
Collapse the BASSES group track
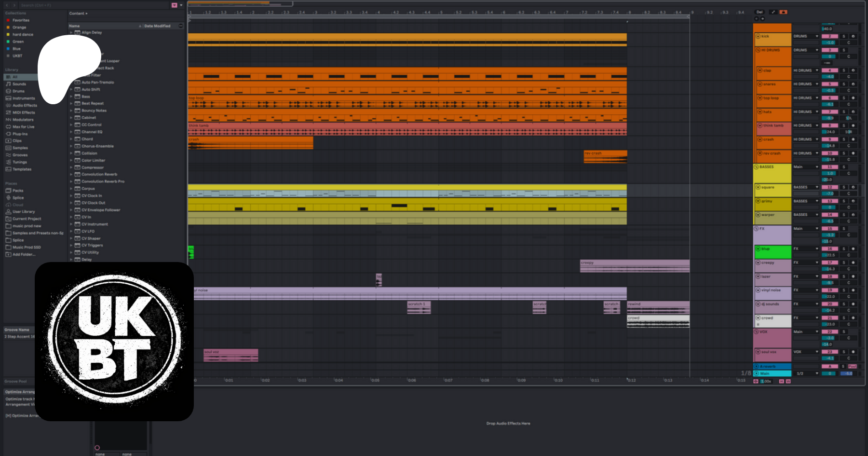pyautogui.click(x=756, y=167)
